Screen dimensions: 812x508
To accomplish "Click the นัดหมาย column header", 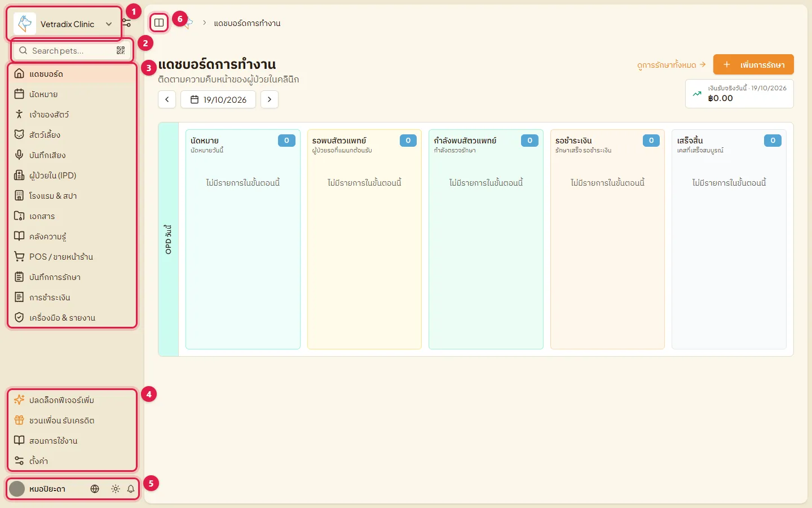I will (205, 141).
